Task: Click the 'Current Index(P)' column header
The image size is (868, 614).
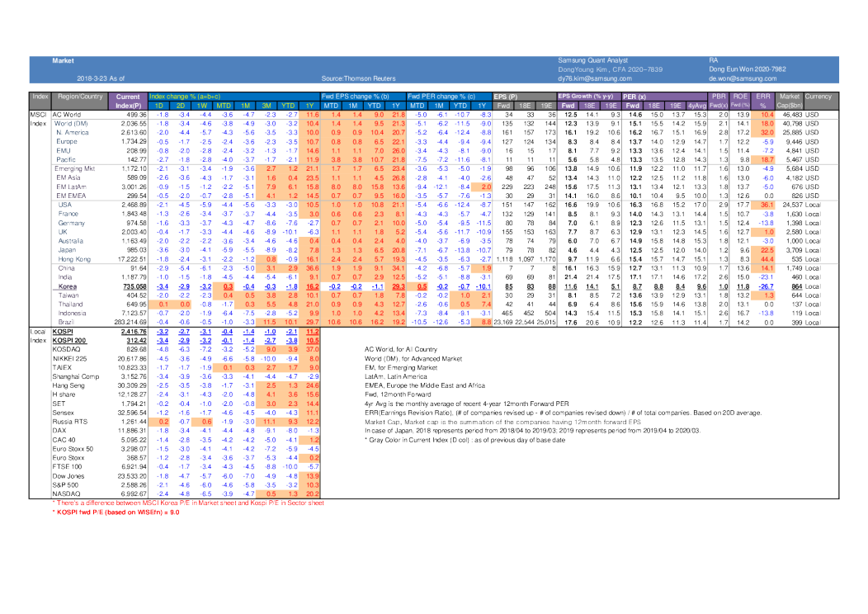Action: [128, 101]
